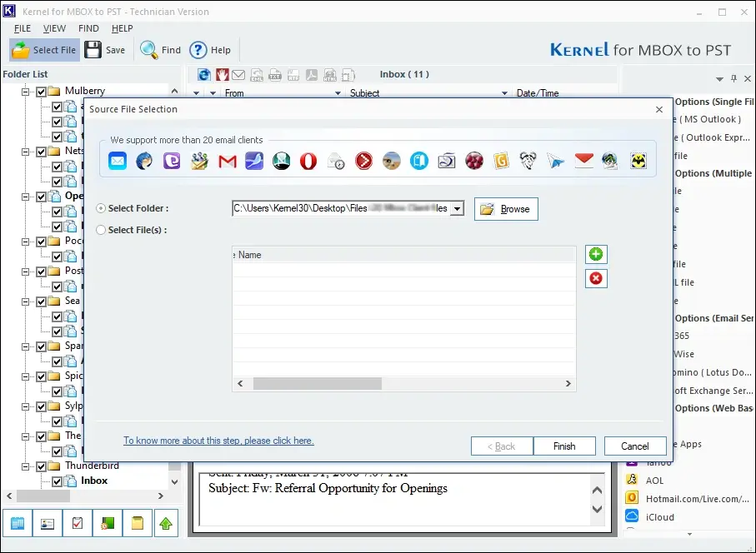756x553 pixels.
Task: Open the folder path dropdown arrow
Action: 458,208
